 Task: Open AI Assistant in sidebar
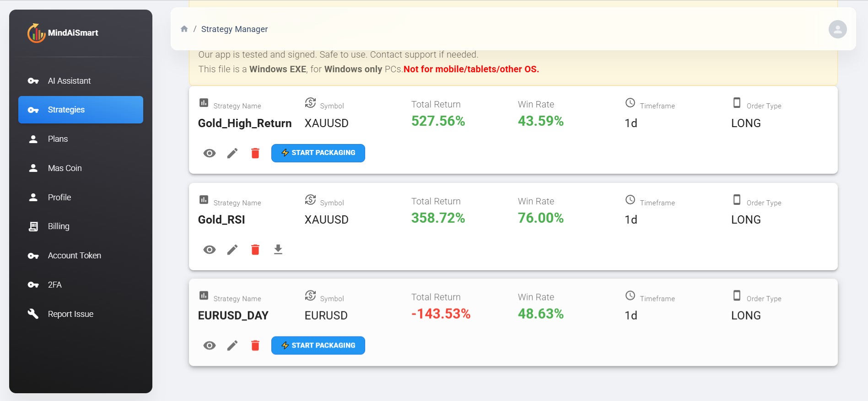click(x=81, y=81)
